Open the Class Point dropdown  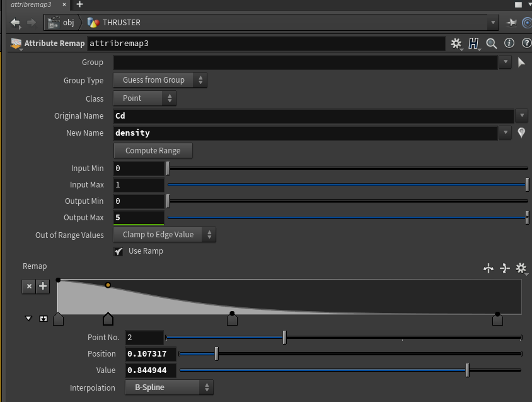pos(144,98)
